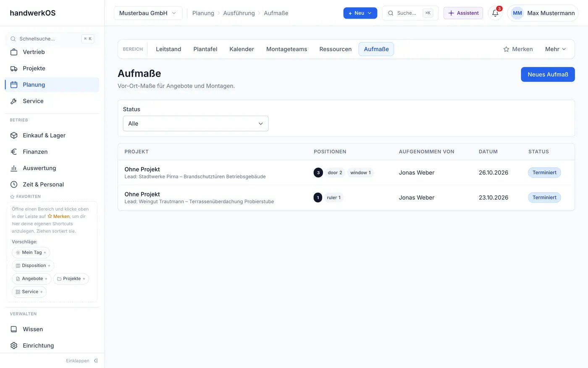Click the Zeit & Personal clock icon
Image resolution: width=588 pixels, height=368 pixels.
[14, 185]
